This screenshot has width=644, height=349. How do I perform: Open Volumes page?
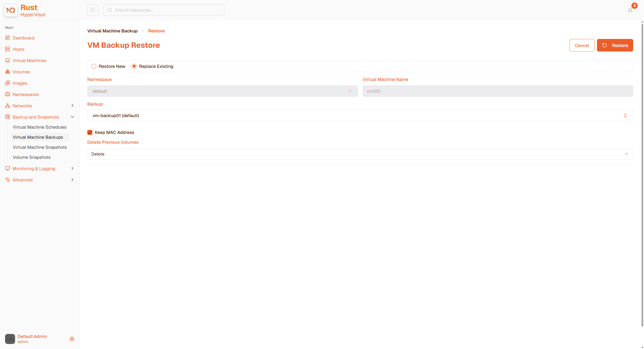21,72
